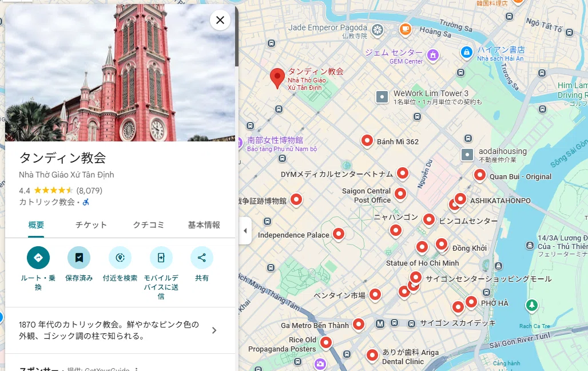Select the PHỞ HÀ red pin
Viewport: 588px width, 371px height.
[471, 302]
